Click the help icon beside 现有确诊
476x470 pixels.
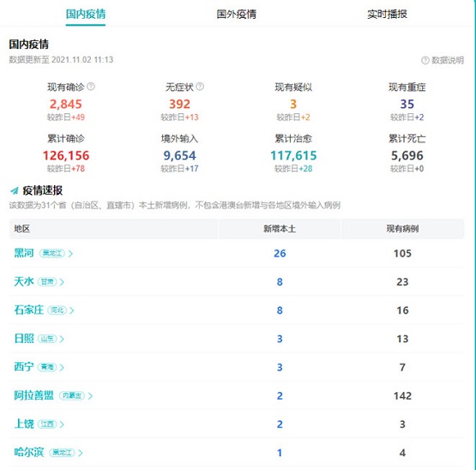pyautogui.click(x=91, y=87)
